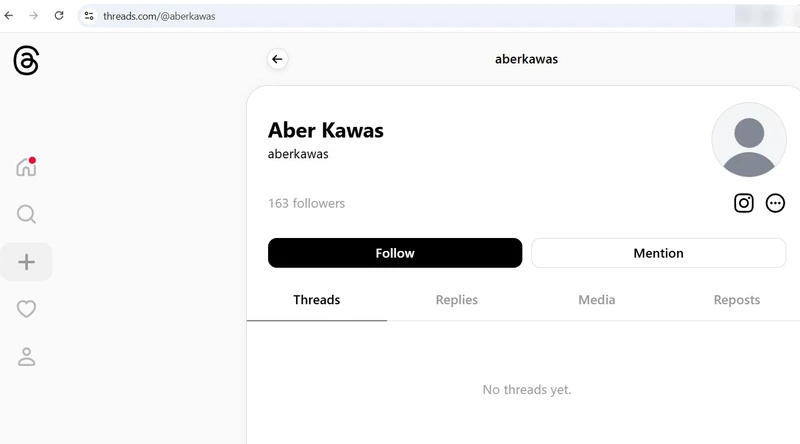Open the linked Instagram profile icon
The height and width of the screenshot is (444, 800).
(x=744, y=203)
